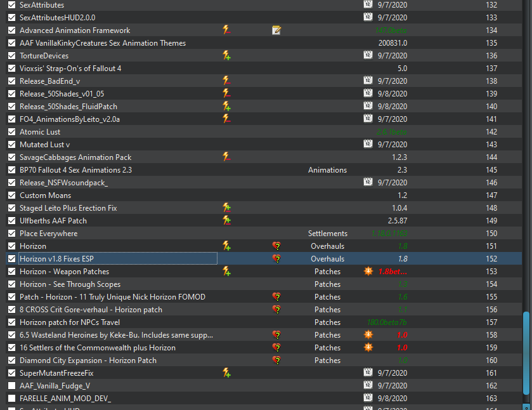The height and width of the screenshot is (410, 532).
Task: Click the update star icon on Wasteland Heroines row
Action: tap(368, 334)
